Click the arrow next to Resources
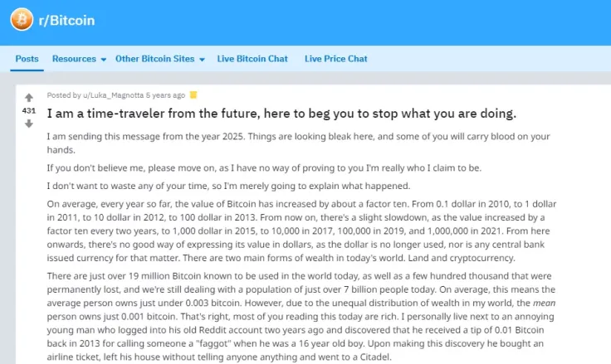611x364 pixels. tap(104, 60)
